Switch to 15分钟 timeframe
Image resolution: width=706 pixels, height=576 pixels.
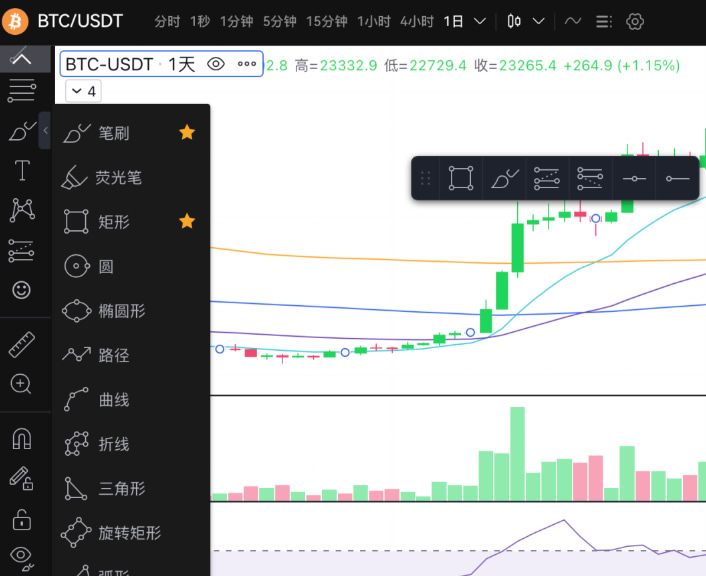[x=327, y=21]
